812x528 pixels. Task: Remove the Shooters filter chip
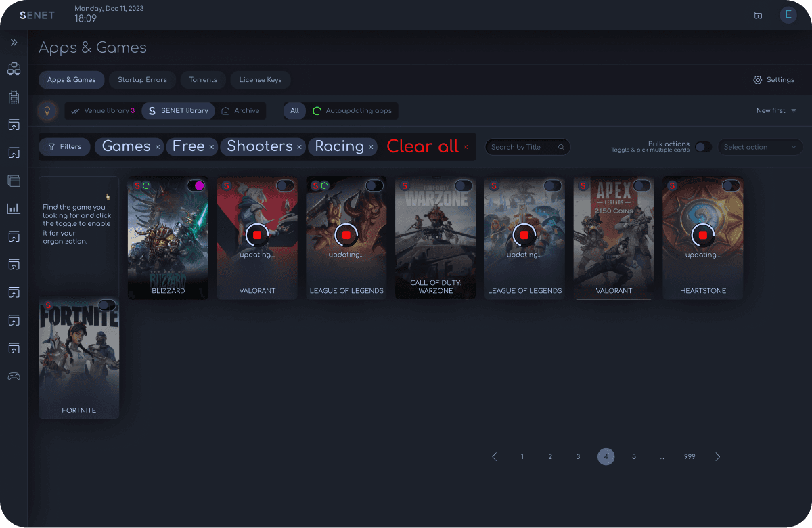pos(300,147)
